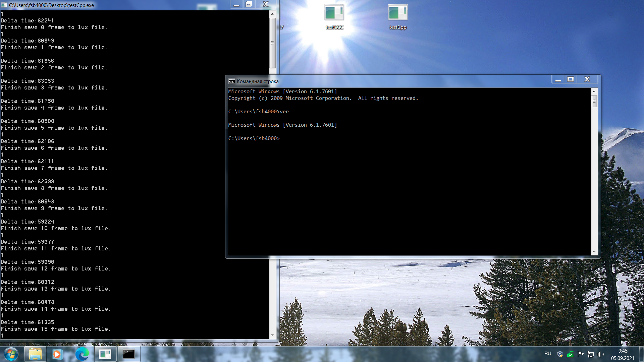Open the clock and date calendar
The width and height of the screenshot is (644, 362).
coord(623,354)
